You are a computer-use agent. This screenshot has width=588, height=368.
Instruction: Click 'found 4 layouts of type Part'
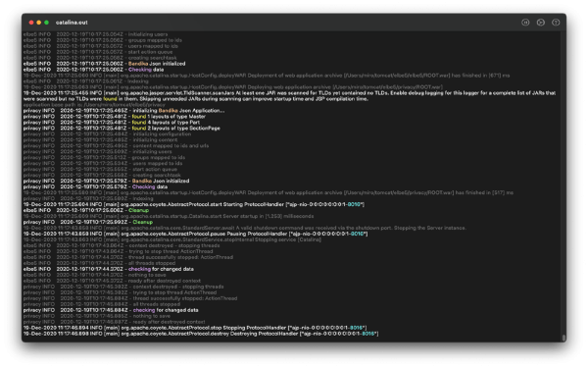tap(112, 123)
